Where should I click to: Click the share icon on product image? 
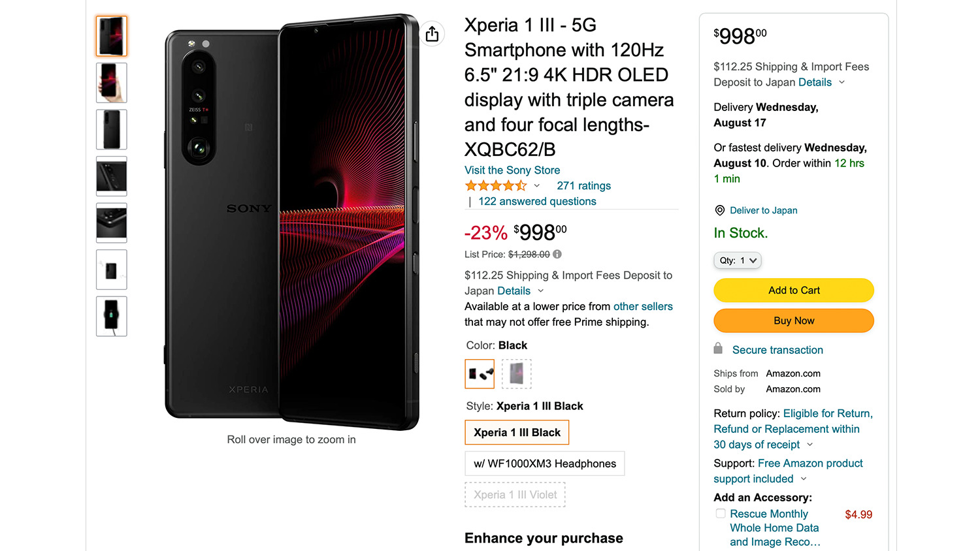pyautogui.click(x=432, y=34)
